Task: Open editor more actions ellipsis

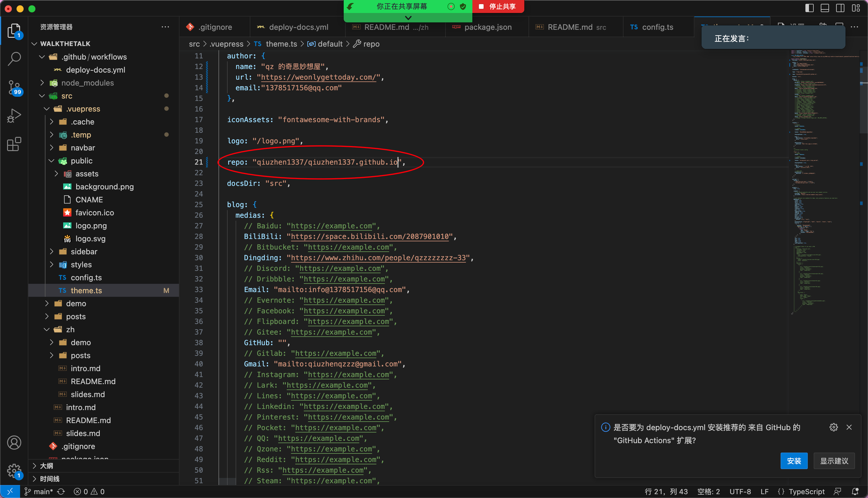Action: [854, 27]
